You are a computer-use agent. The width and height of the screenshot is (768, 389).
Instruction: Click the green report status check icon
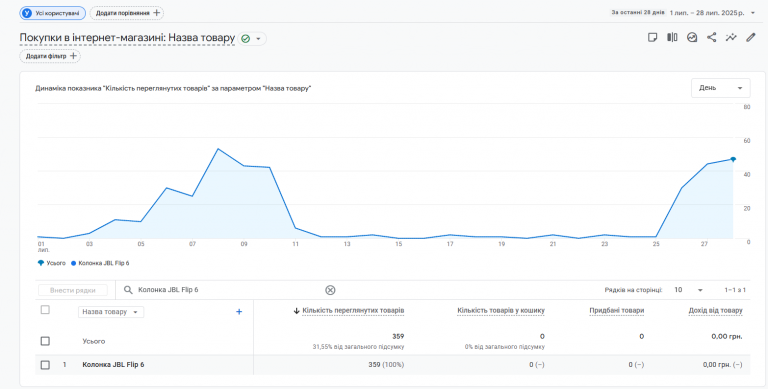pos(246,39)
